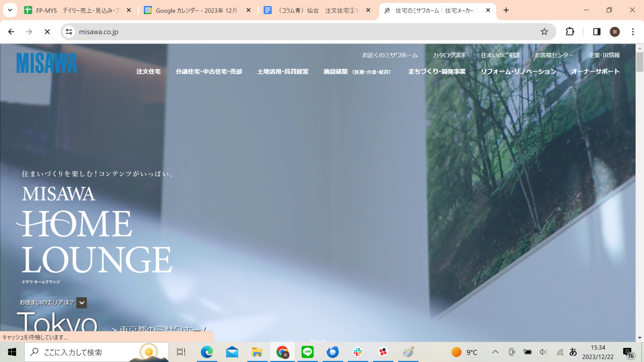This screenshot has height=362, width=644.
Task: Click the page vertical scrollbar thumb
Action: [639, 62]
